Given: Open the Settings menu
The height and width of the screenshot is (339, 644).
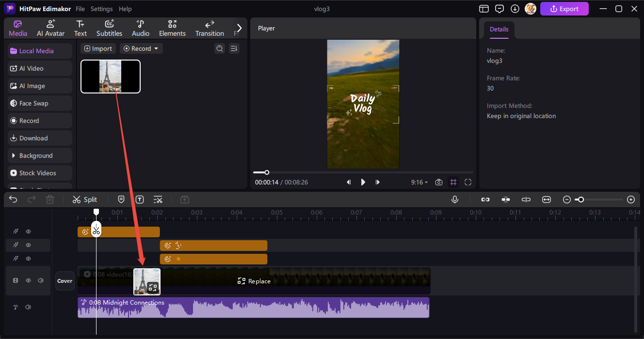Looking at the screenshot, I should tap(101, 9).
